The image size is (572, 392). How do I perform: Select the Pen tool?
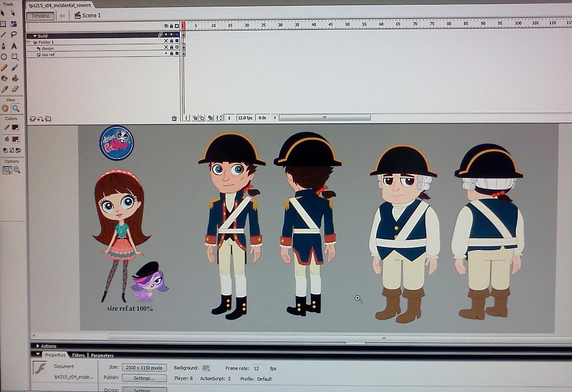pyautogui.click(x=3, y=46)
